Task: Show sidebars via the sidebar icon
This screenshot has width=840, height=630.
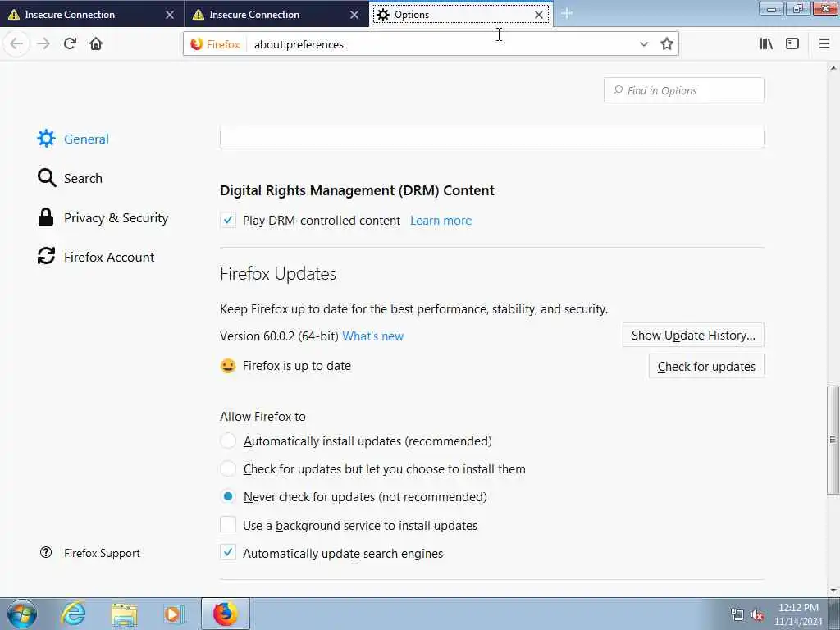Action: (792, 44)
